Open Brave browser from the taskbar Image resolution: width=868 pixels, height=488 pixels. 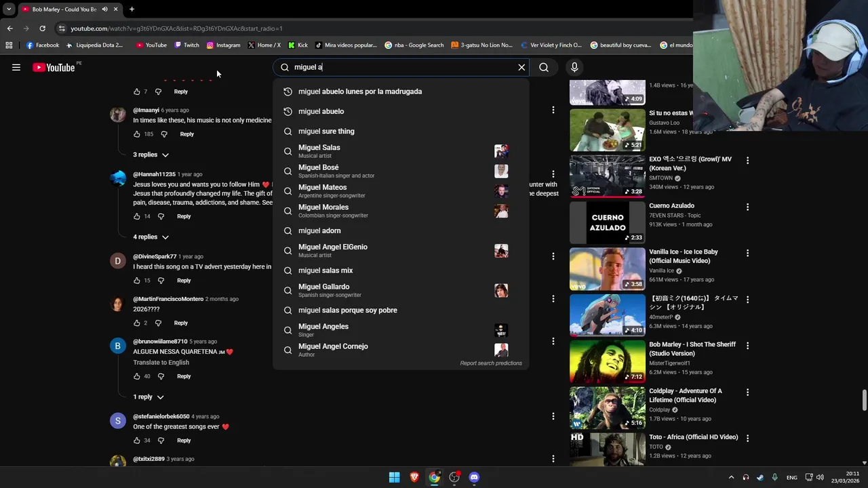pos(414,477)
